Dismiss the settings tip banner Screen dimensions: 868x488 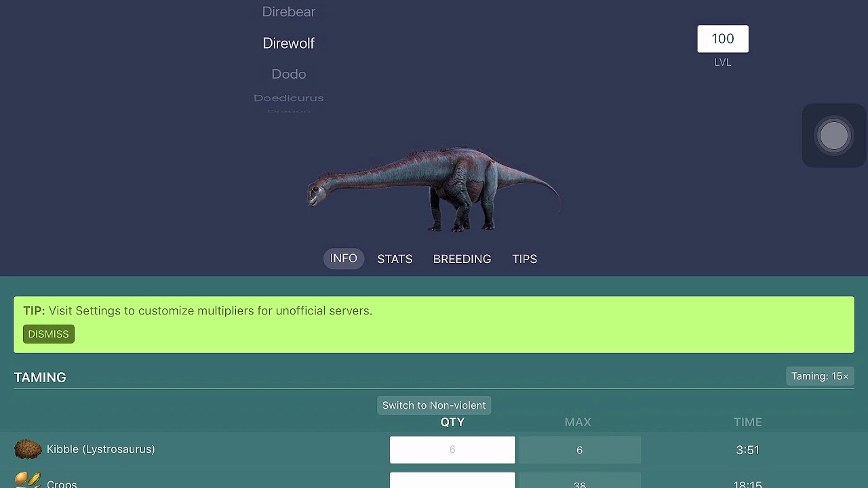(49, 334)
